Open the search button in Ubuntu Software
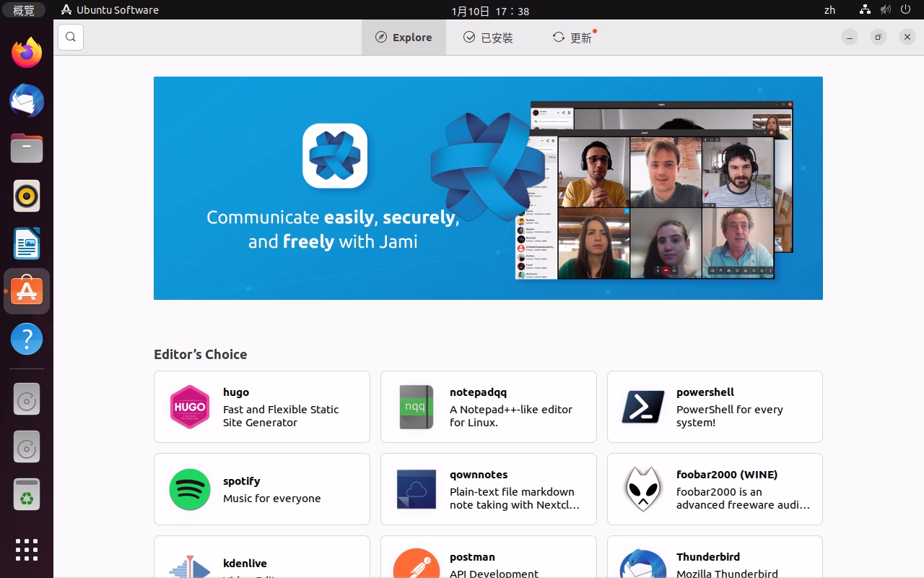Image resolution: width=924 pixels, height=578 pixels. tap(71, 38)
